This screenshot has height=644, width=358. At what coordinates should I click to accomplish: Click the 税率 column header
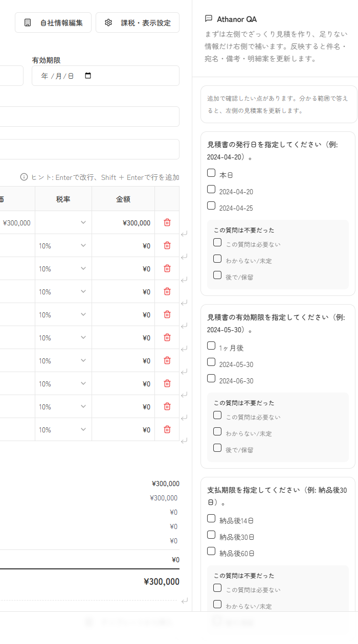(x=63, y=199)
